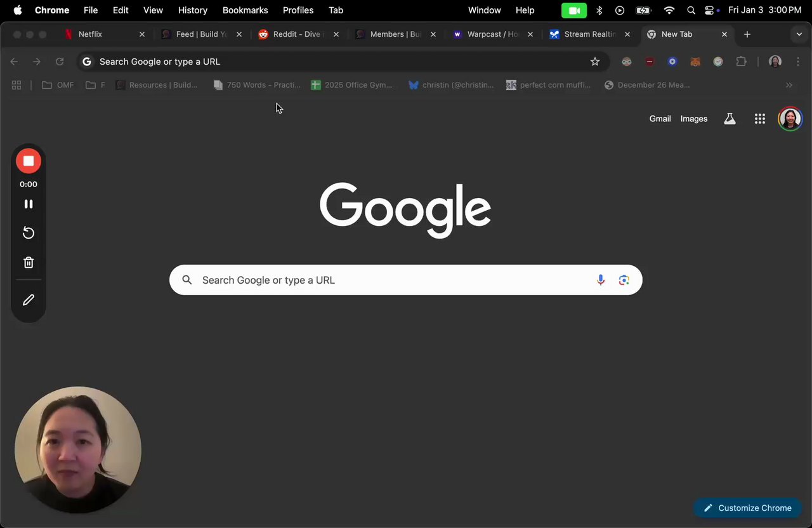Open the christin bookmark
812x528 pixels.
pos(451,85)
